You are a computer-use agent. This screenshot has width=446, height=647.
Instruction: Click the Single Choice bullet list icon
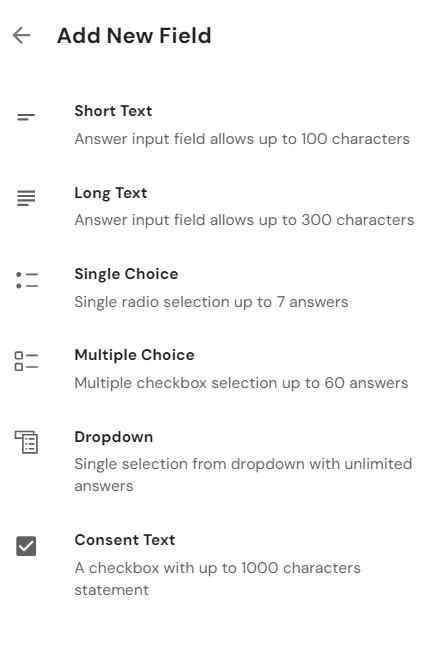27,280
